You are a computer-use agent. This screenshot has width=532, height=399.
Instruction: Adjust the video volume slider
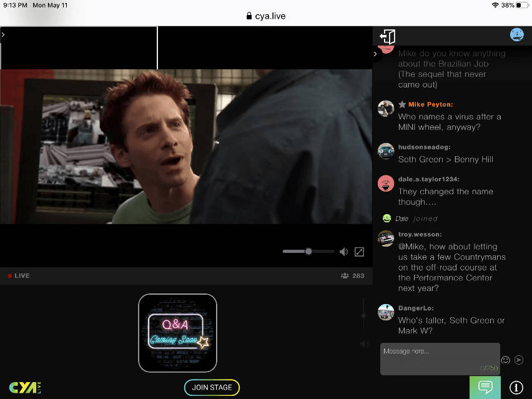[308, 252]
